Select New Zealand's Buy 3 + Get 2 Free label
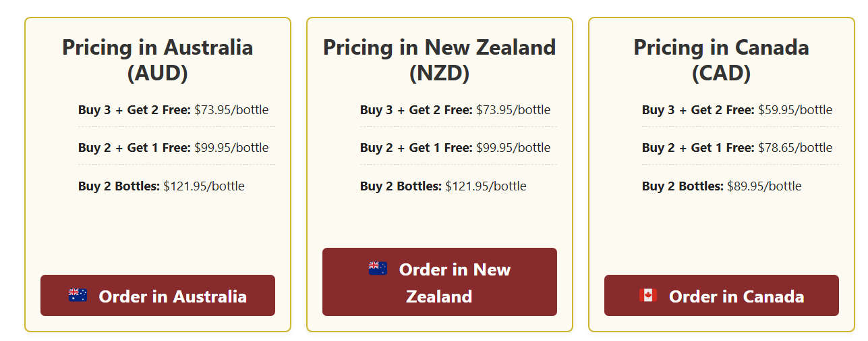This screenshot has height=341, width=868. [x=416, y=110]
